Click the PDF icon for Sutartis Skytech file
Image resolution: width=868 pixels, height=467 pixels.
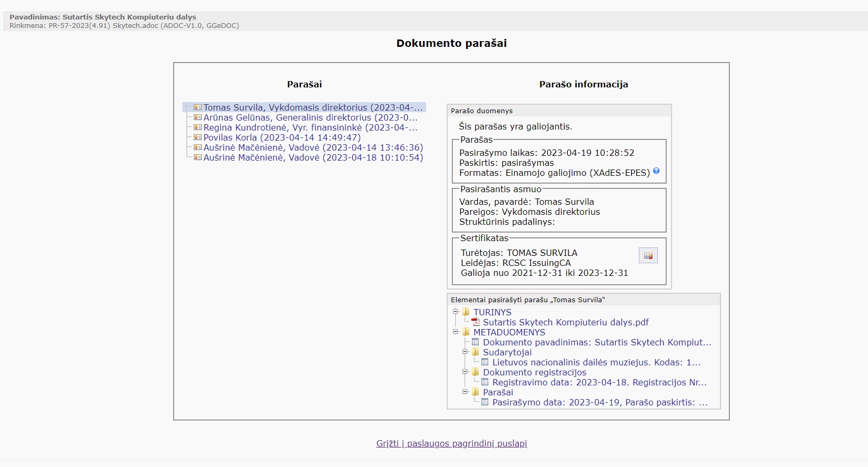476,322
